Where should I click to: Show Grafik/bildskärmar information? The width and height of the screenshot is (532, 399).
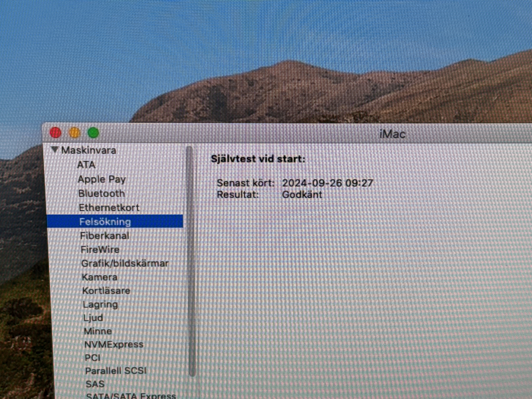125,264
